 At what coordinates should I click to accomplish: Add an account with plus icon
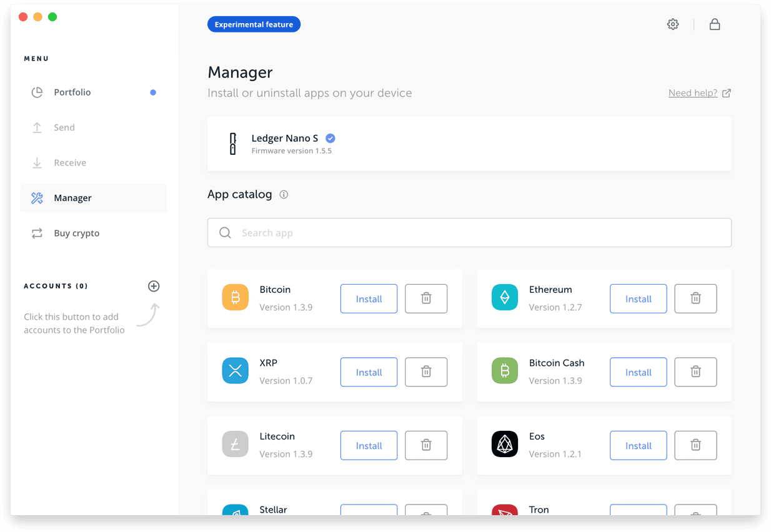click(154, 286)
